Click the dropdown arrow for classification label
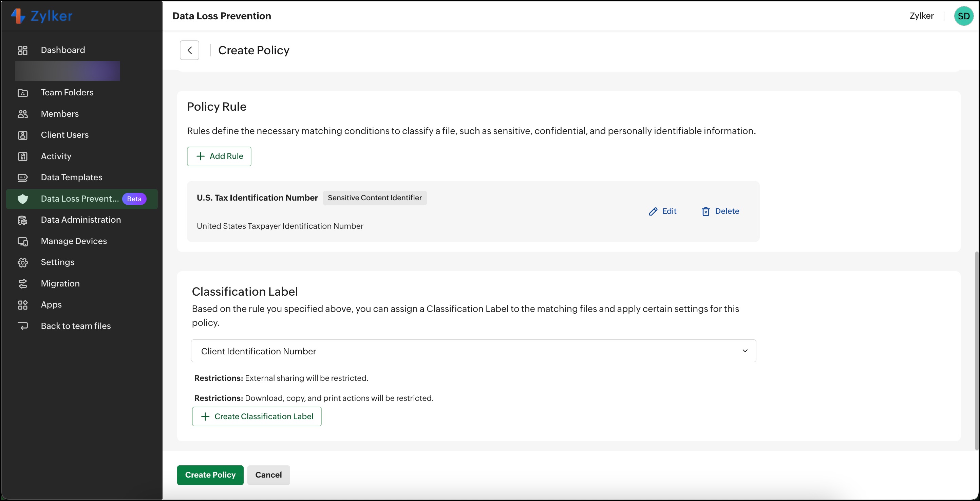The height and width of the screenshot is (501, 980). pyautogui.click(x=745, y=351)
